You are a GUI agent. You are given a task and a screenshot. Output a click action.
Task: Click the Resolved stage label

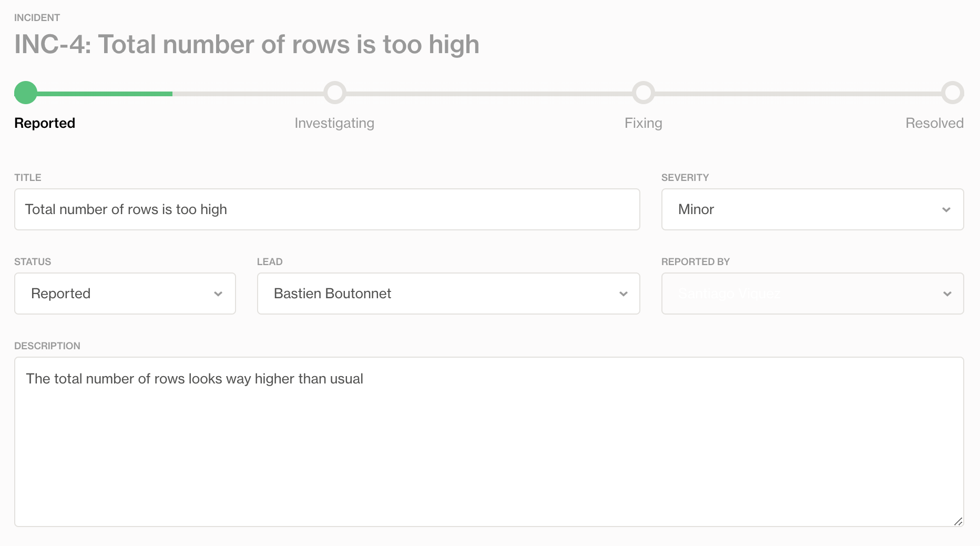(934, 123)
